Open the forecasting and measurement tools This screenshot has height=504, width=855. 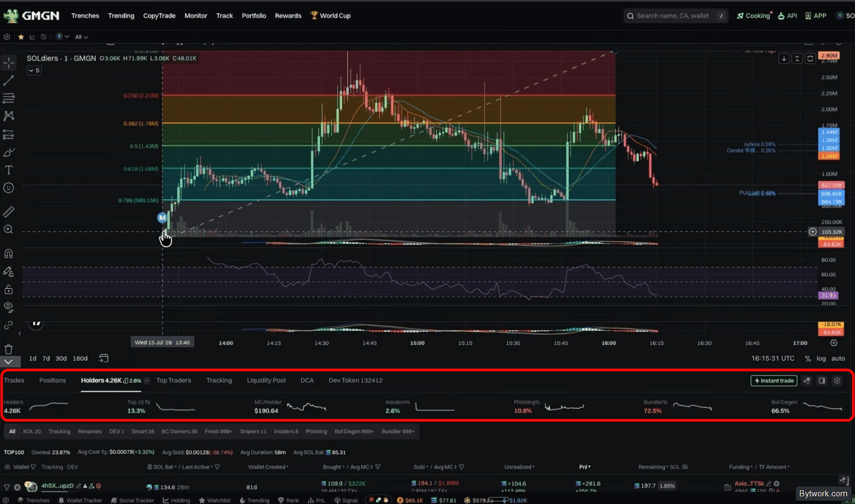(9, 134)
